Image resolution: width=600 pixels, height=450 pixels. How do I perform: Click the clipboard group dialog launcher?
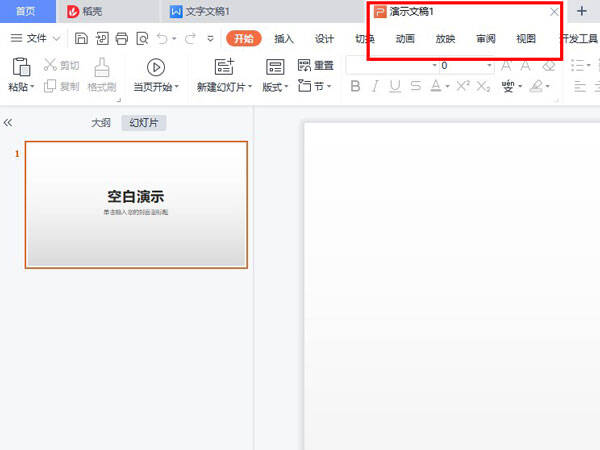[119, 100]
